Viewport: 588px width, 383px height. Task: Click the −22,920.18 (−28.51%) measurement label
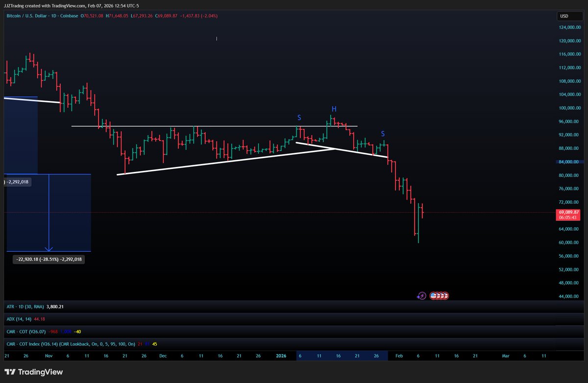pos(49,259)
